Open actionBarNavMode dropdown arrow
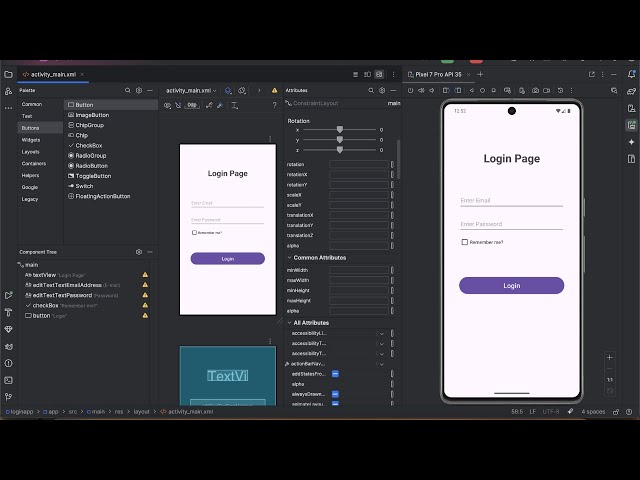The height and width of the screenshot is (480, 640). point(382,364)
